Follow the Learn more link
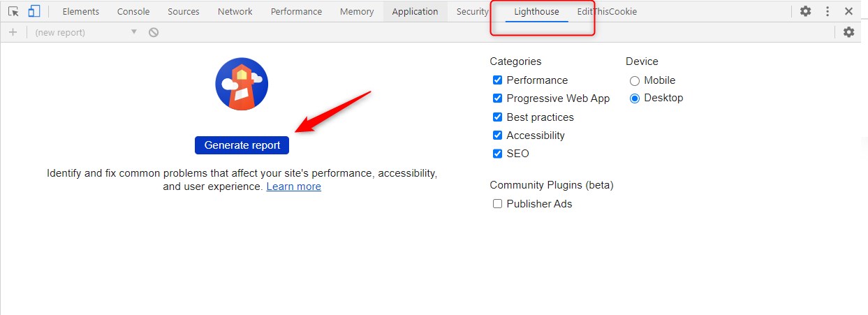The height and width of the screenshot is (315, 868). click(x=293, y=186)
